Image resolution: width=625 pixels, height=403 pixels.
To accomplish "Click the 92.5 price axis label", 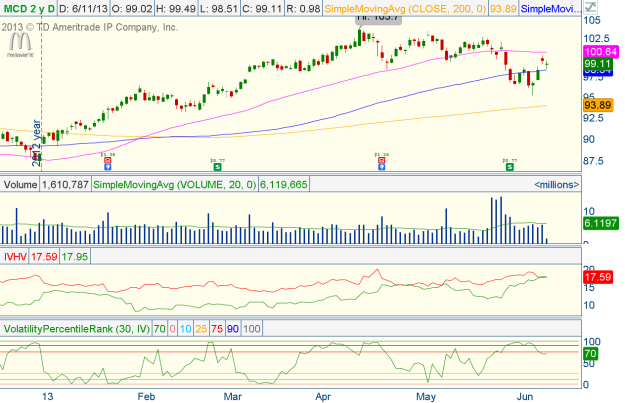I will [594, 118].
